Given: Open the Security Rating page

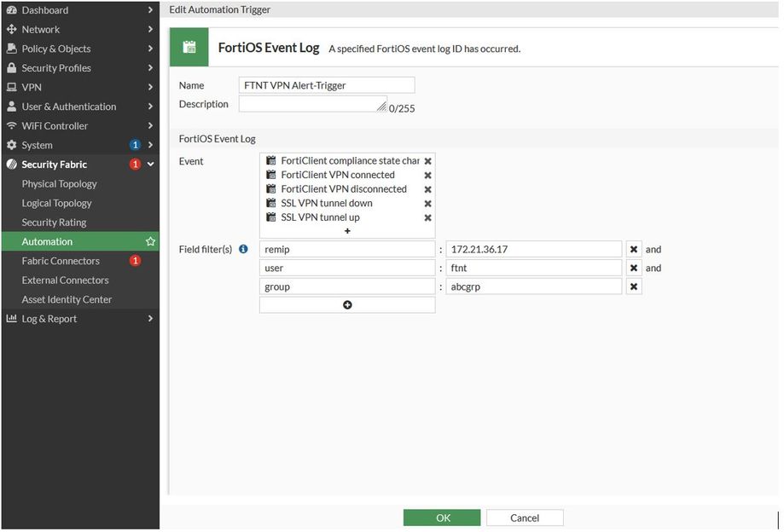Looking at the screenshot, I should [x=54, y=223].
